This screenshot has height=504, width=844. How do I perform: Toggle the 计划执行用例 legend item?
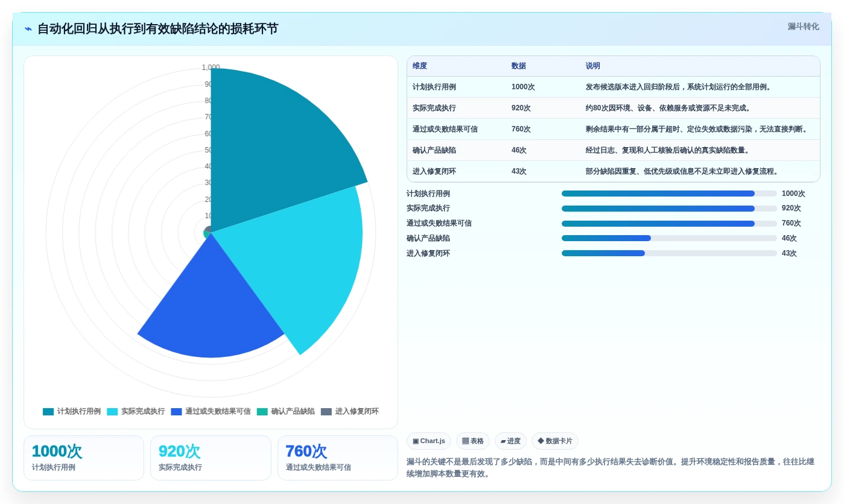coord(72,412)
